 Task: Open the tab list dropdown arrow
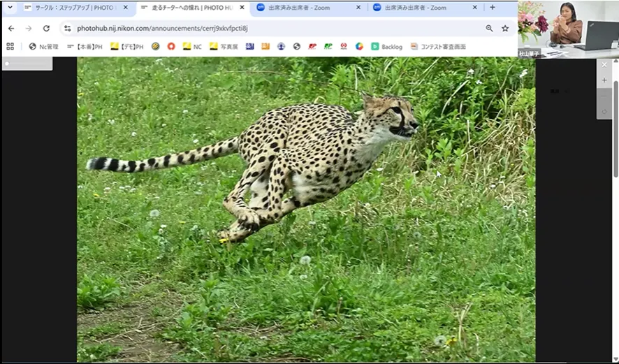tap(10, 8)
